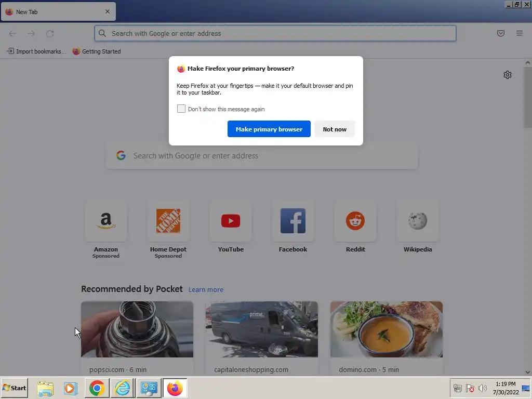532x399 pixels.
Task: Open the Getting Started bookmark
Action: click(x=97, y=51)
